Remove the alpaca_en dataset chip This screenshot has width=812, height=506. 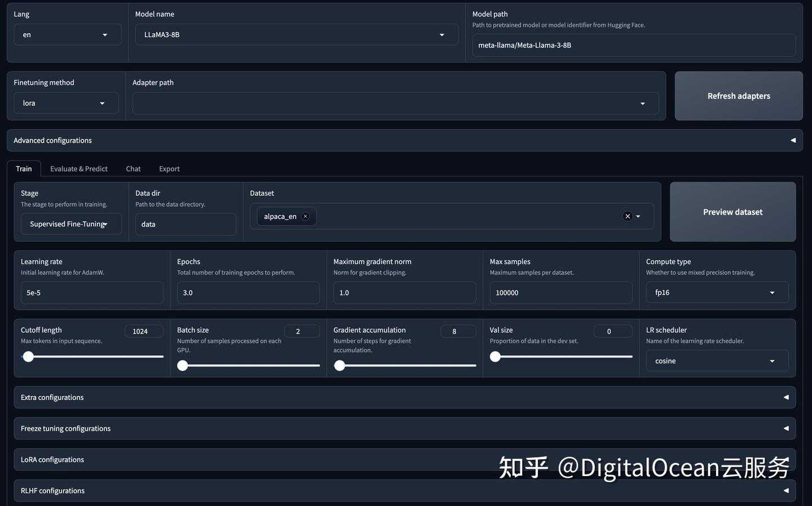pos(305,216)
